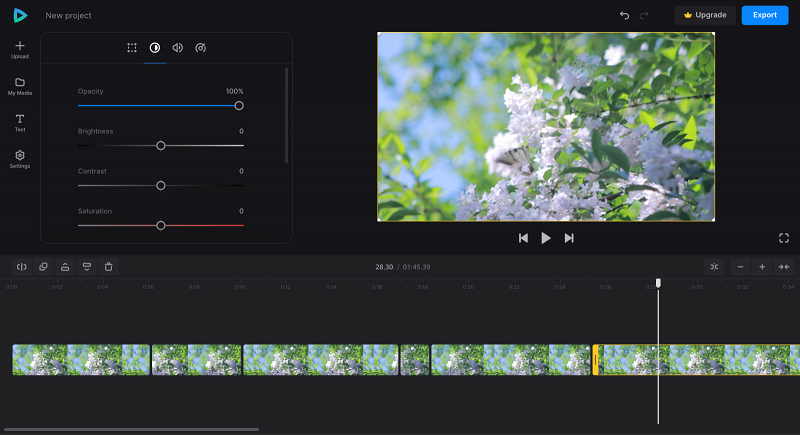Select the Text tool
The height and width of the screenshot is (435, 800).
point(20,123)
